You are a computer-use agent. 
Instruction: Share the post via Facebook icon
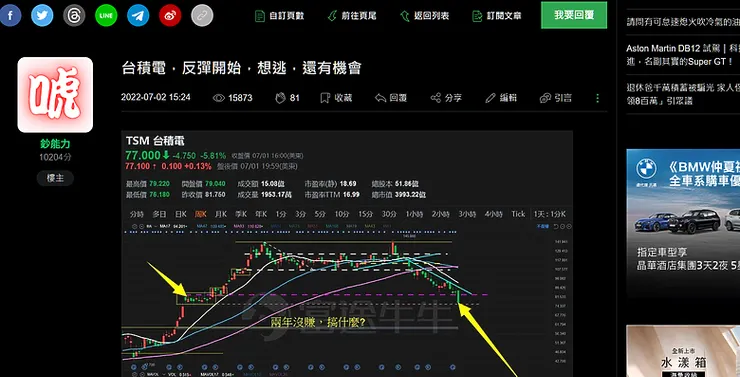point(10,16)
